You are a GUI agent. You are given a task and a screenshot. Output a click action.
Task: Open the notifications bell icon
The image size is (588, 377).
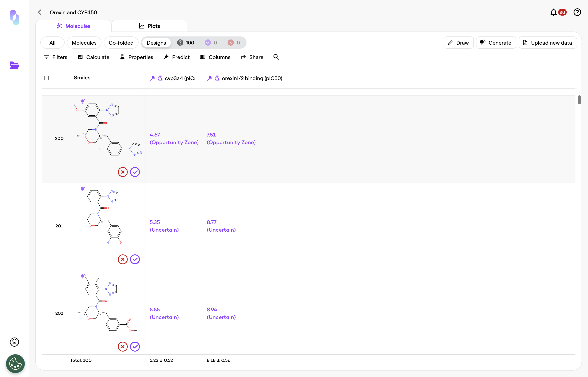click(x=553, y=12)
